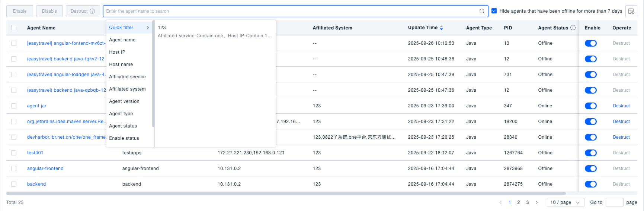Viewport: 644px width, 211px height.
Task: Click Destruct for the agent.jar row
Action: (621, 106)
